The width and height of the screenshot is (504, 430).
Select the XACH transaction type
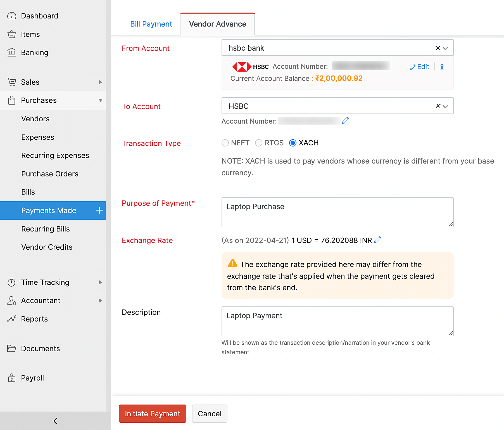293,143
